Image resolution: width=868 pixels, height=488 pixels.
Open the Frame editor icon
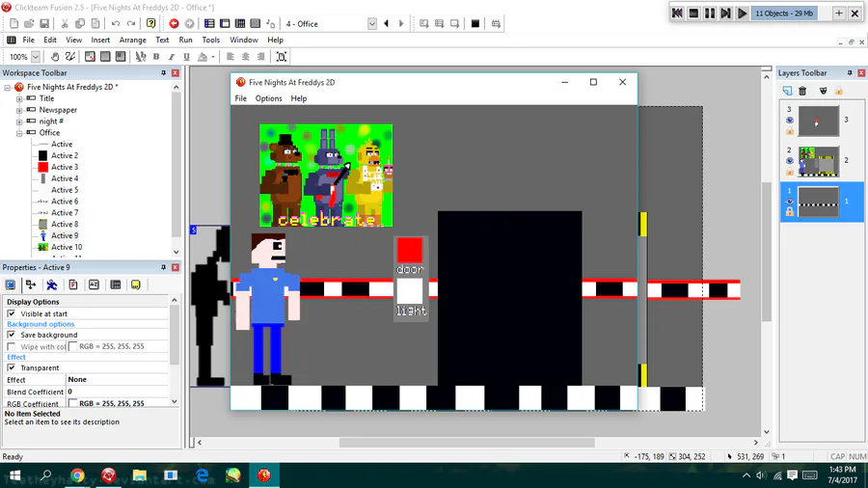tap(225, 24)
